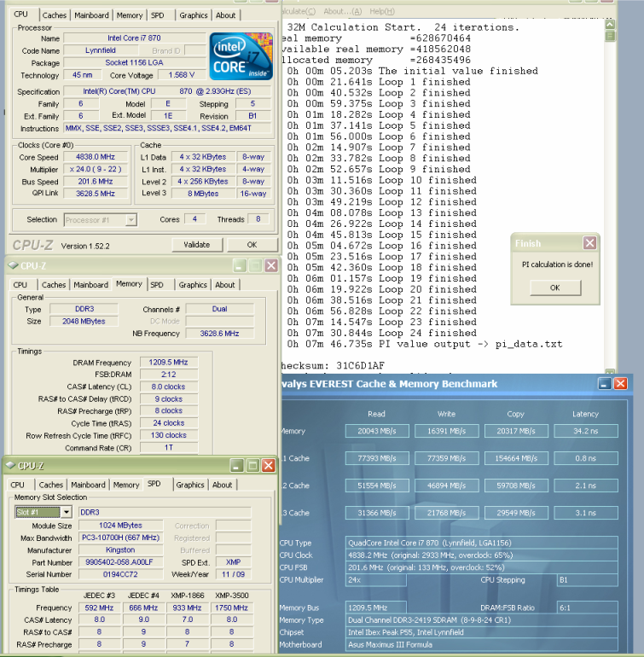Viewport: 644px width, 657px height.
Task: Minimize the CPU-Z Memory window
Action: pos(240,265)
